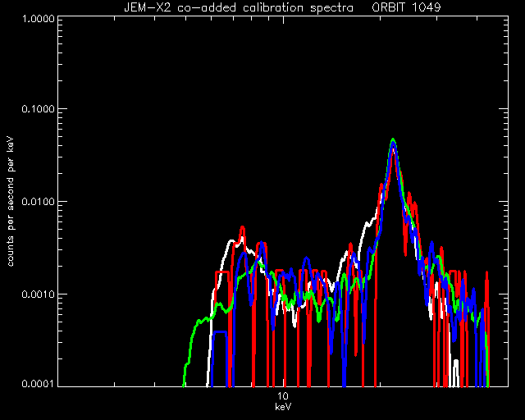Click the blue peak just left of 10 keV
Image resolution: width=525 pixels, height=420 pixels.
pyautogui.click(x=262, y=243)
